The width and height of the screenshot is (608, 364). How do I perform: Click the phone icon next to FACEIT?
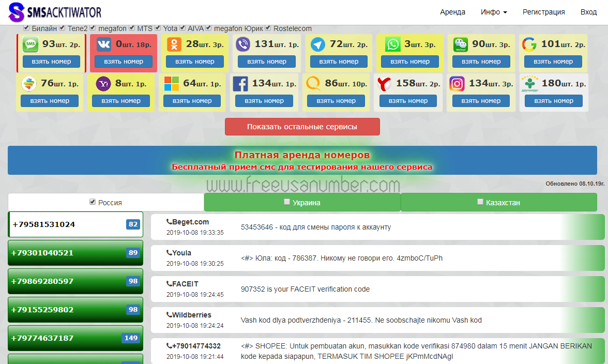click(169, 284)
